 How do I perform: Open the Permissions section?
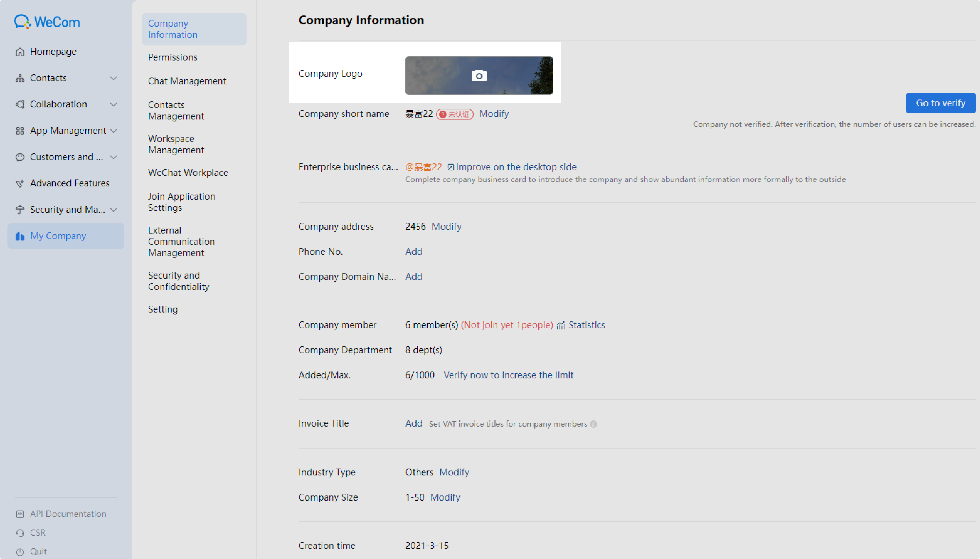coord(173,57)
